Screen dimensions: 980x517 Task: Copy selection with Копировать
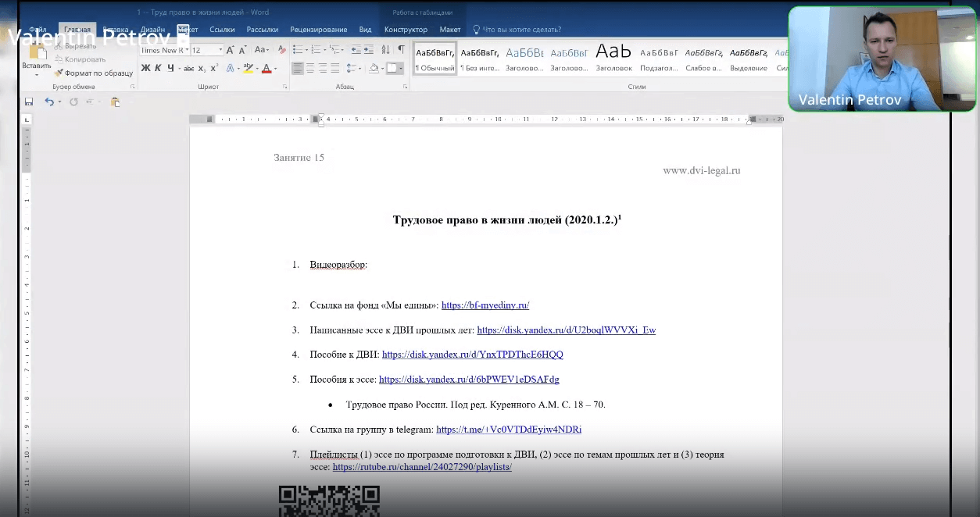80,59
